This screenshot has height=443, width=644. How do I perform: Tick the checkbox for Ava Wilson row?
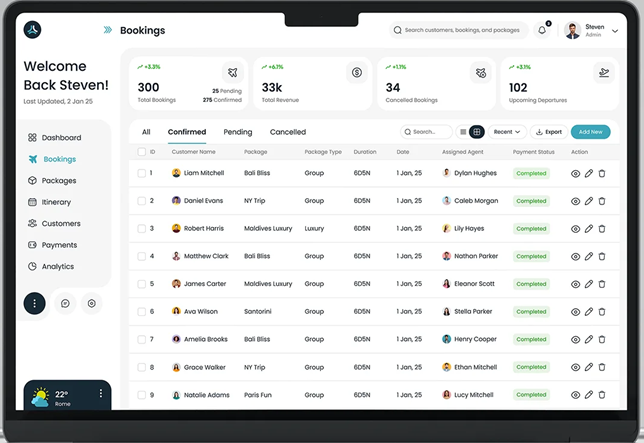point(142,312)
